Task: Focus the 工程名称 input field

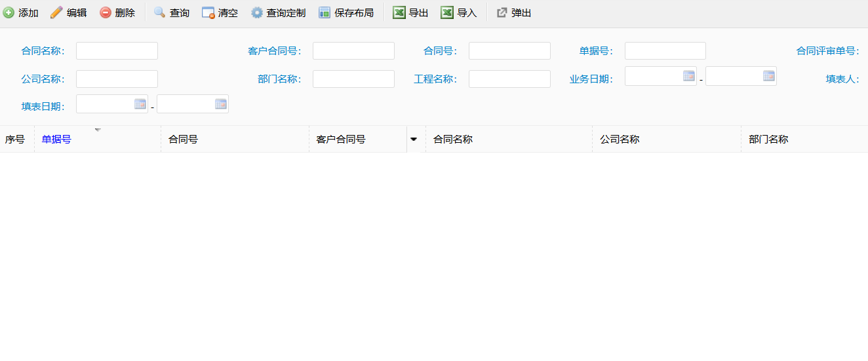Action: 509,79
